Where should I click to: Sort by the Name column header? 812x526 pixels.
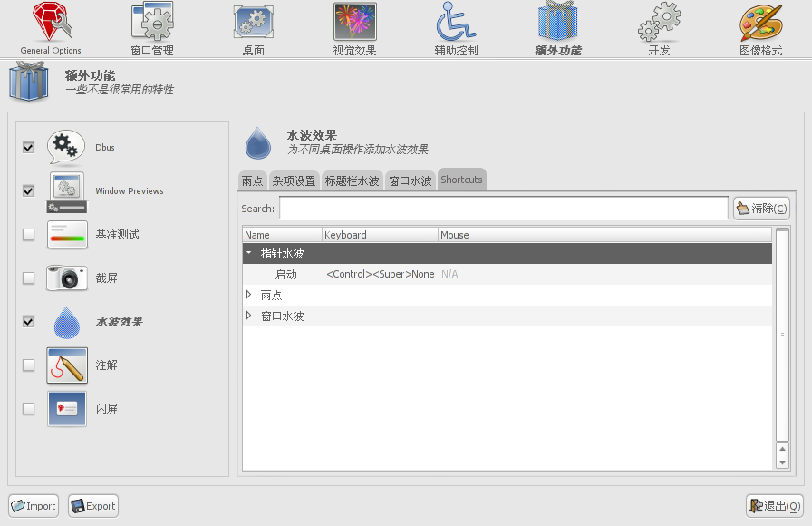coord(282,235)
